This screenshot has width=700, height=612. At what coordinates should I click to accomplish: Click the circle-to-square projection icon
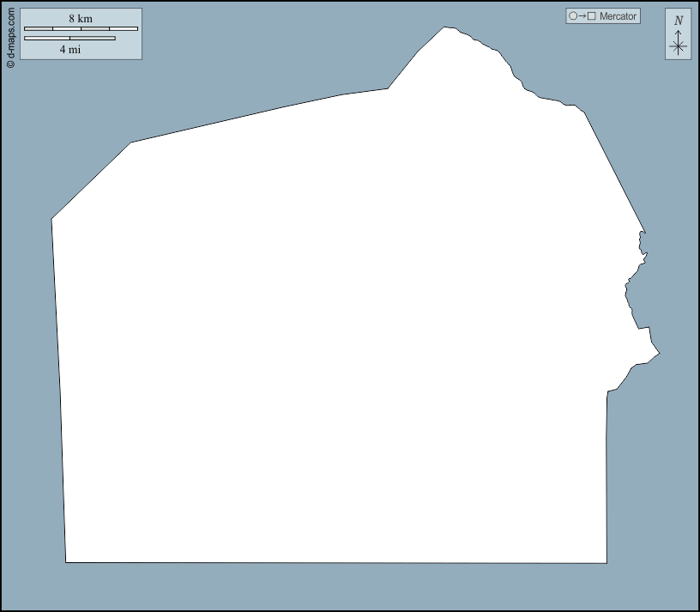pos(582,16)
